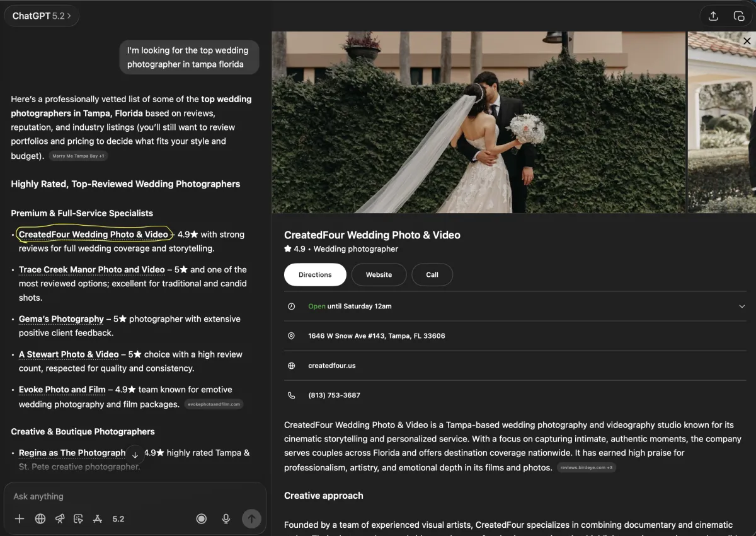Viewport: 756px width, 536px height.
Task: Click the Marry Me Tampa Bay +1 source chip
Action: pyautogui.click(x=79, y=156)
